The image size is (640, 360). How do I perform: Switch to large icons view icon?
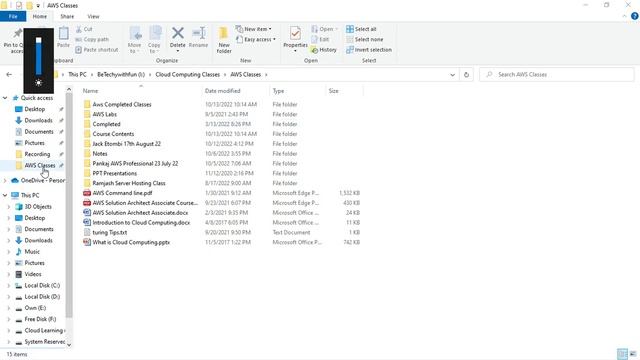633,354
